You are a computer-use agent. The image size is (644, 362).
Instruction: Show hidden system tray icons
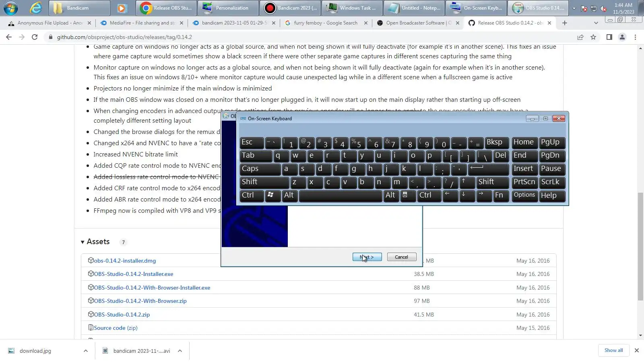pyautogui.click(x=574, y=8)
